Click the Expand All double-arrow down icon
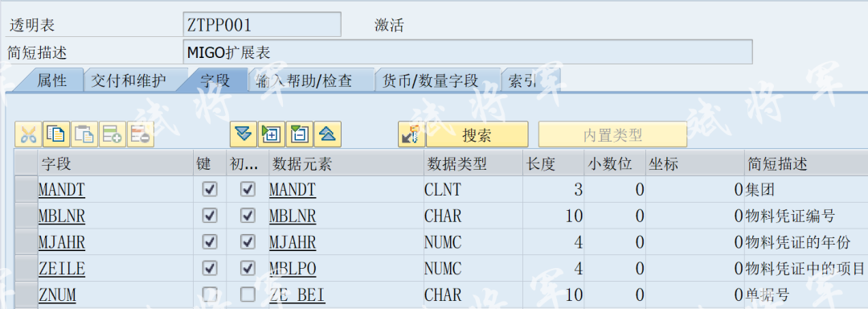 [244, 134]
